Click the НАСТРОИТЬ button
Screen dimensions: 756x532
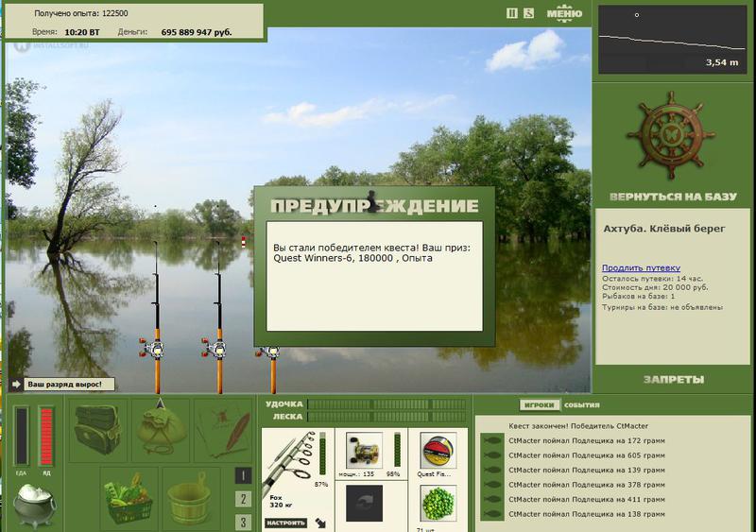[x=286, y=523]
